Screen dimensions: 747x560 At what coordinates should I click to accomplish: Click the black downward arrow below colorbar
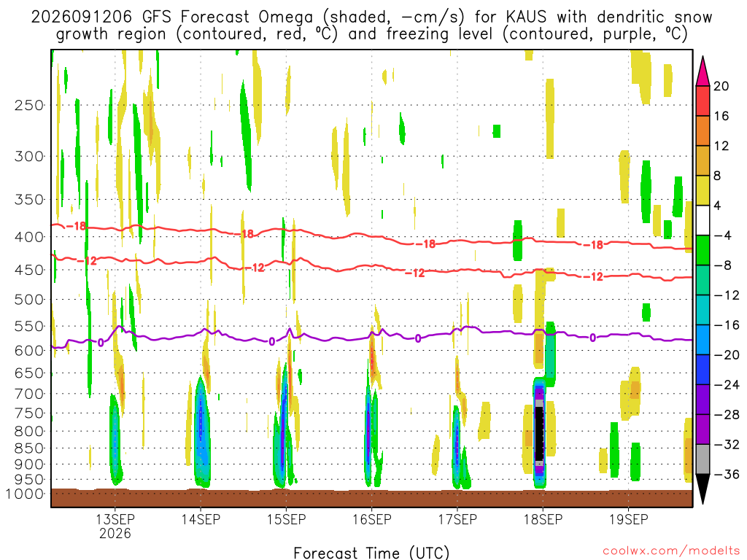click(703, 489)
